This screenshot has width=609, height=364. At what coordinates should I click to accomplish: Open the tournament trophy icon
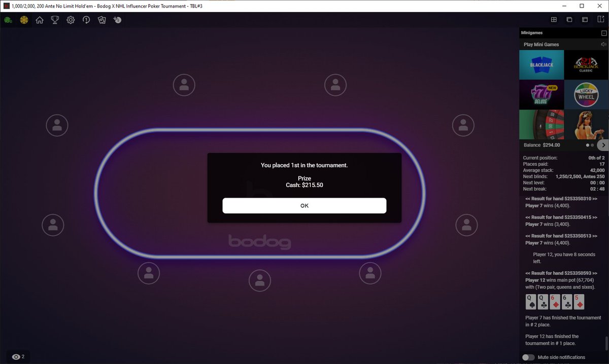pyautogui.click(x=55, y=20)
